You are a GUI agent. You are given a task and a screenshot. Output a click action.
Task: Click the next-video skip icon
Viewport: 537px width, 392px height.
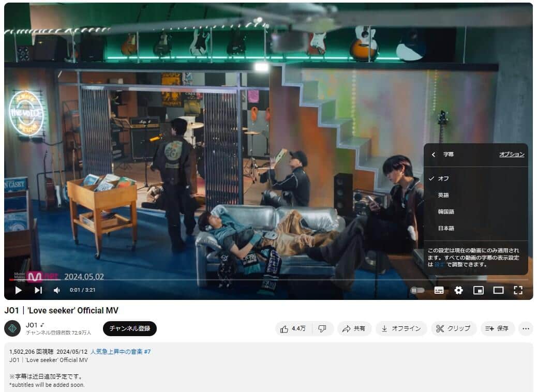37,291
